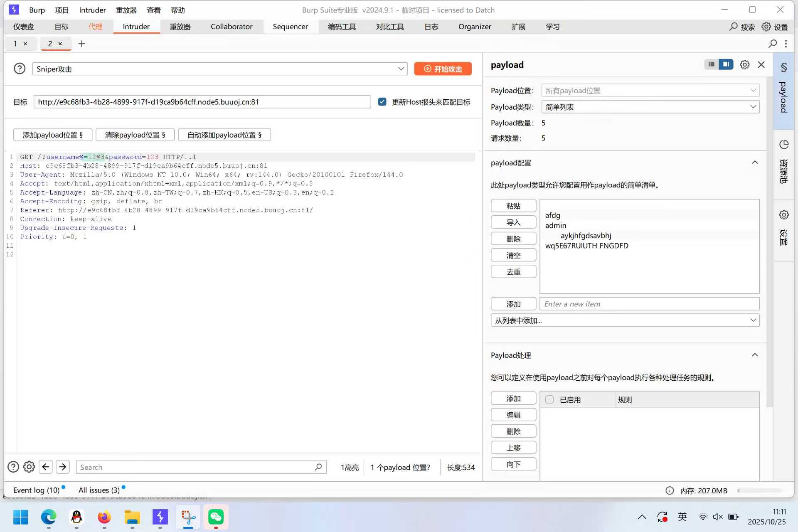Click the payload panel settings gear icon
The height and width of the screenshot is (532, 798).
coord(744,65)
